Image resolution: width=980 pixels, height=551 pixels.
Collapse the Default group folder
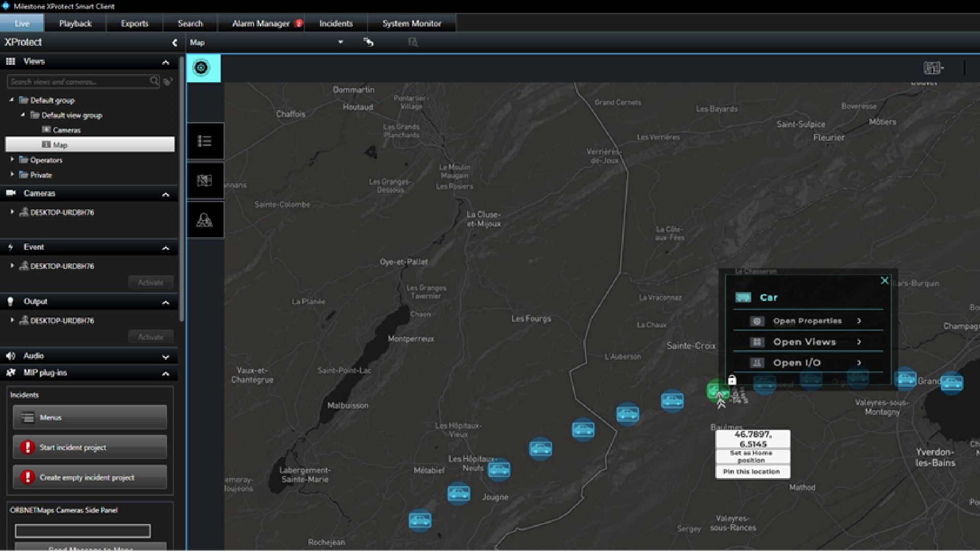coord(12,99)
